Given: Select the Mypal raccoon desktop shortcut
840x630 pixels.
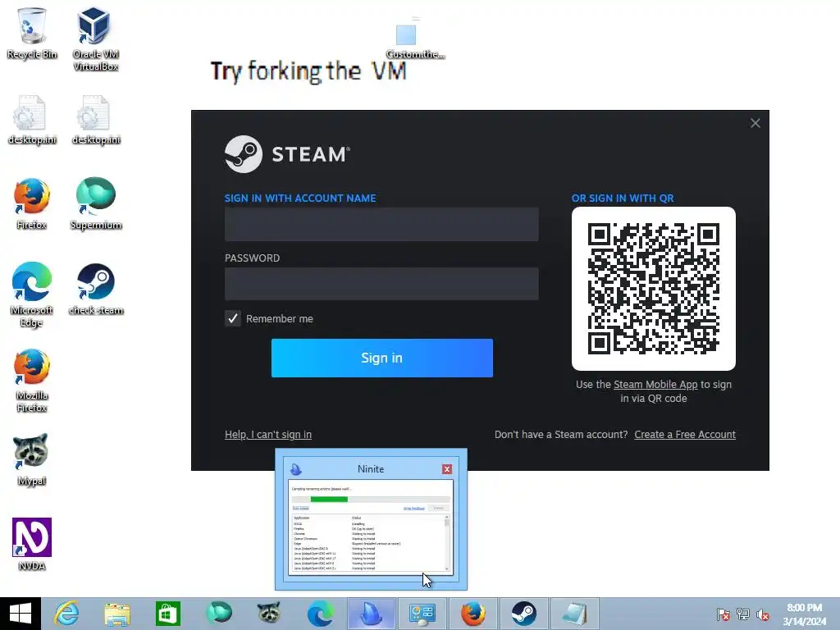Looking at the screenshot, I should [x=31, y=459].
